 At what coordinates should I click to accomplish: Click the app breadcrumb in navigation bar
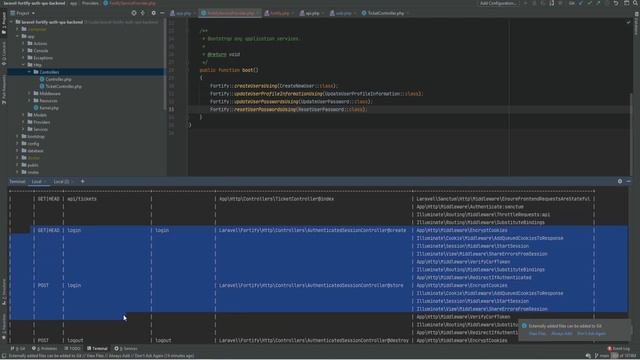pyautogui.click(x=73, y=3)
